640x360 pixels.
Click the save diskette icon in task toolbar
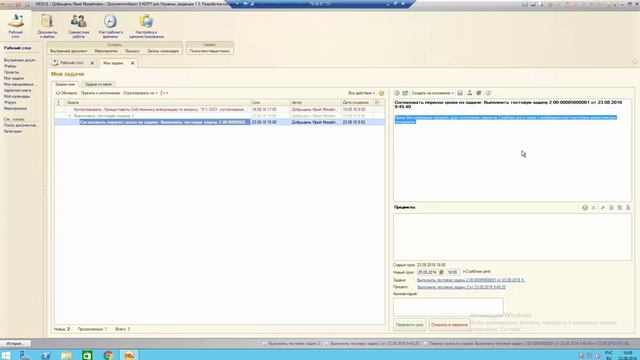pos(460,93)
